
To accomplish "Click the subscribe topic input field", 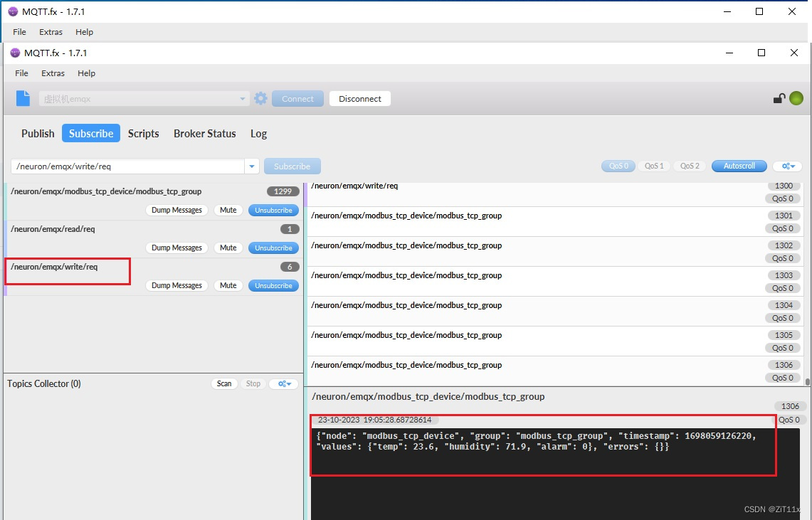I will click(127, 166).
